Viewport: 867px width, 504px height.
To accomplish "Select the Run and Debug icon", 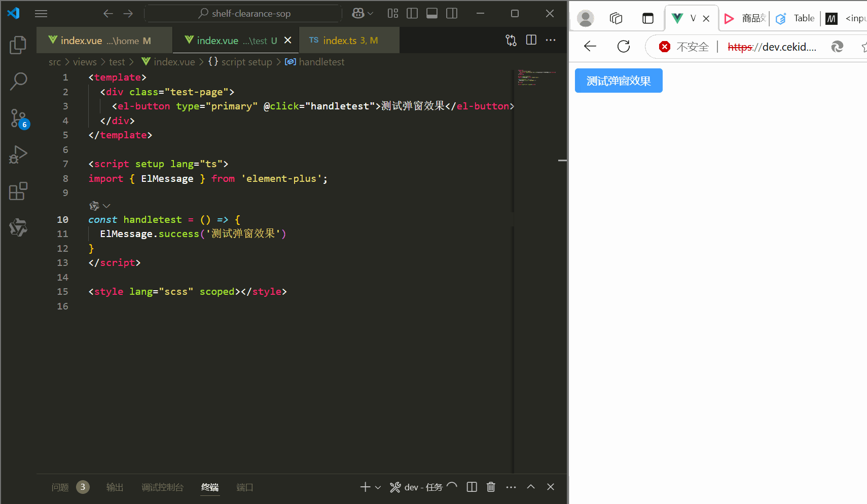I will [x=18, y=154].
